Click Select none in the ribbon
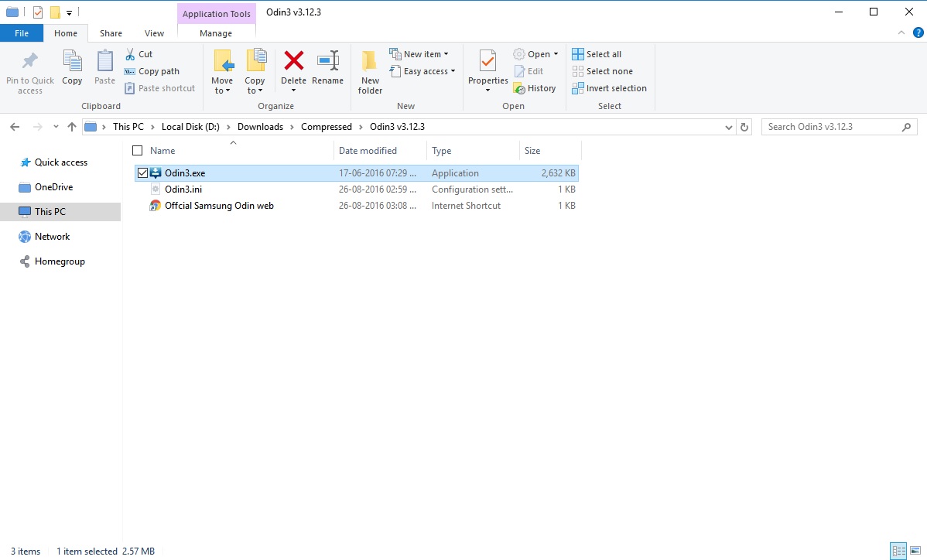Viewport: 927px width, 560px height. (x=603, y=71)
